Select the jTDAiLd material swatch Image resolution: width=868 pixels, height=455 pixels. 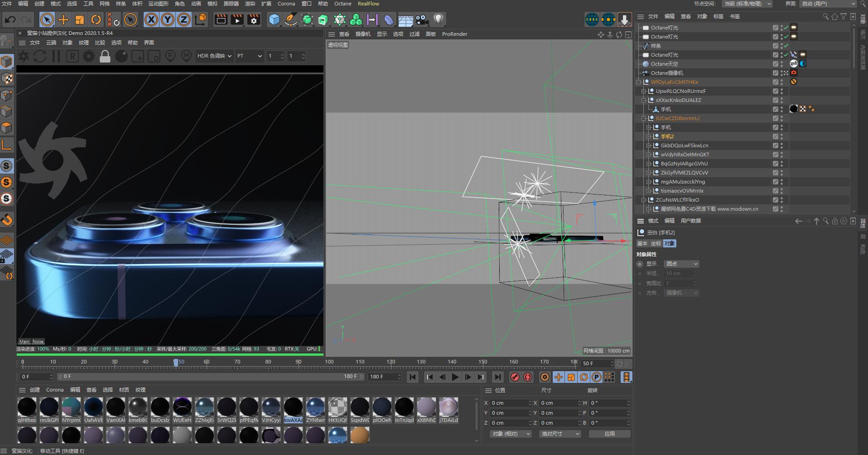[x=448, y=411]
